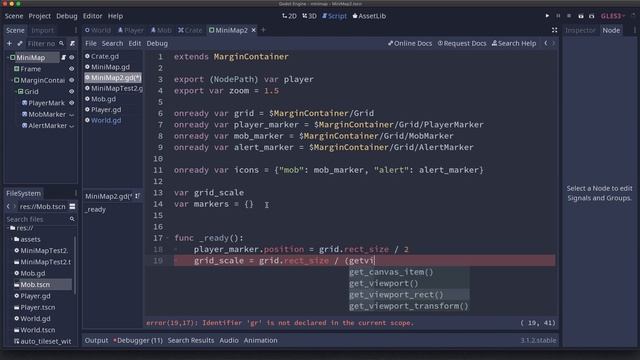Open the GLES3 renderer dropdown
This screenshot has height=360, width=640.
613,16
